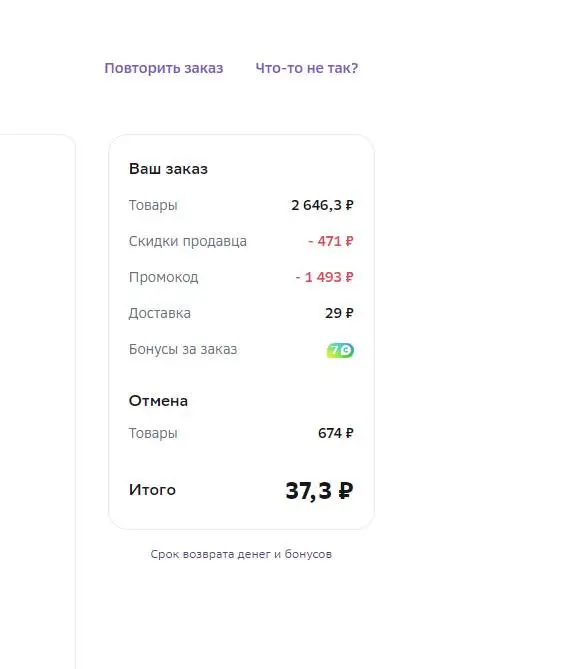Open Срок возврата денег и бонусов link
The height and width of the screenshot is (669, 578).
pyautogui.click(x=241, y=554)
